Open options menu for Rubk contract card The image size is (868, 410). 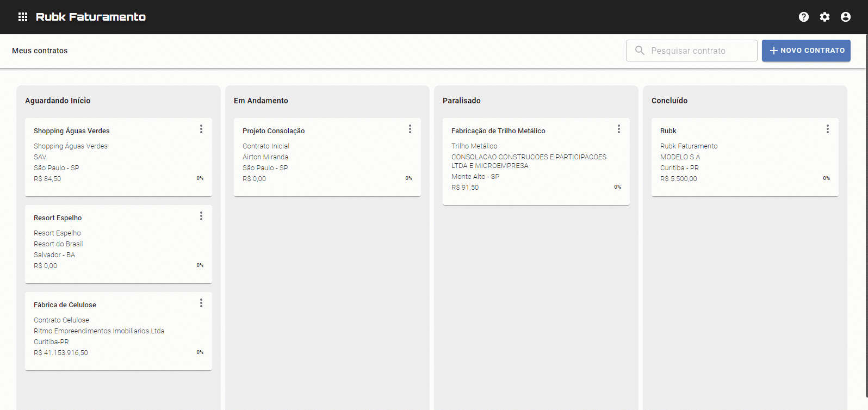pyautogui.click(x=828, y=129)
